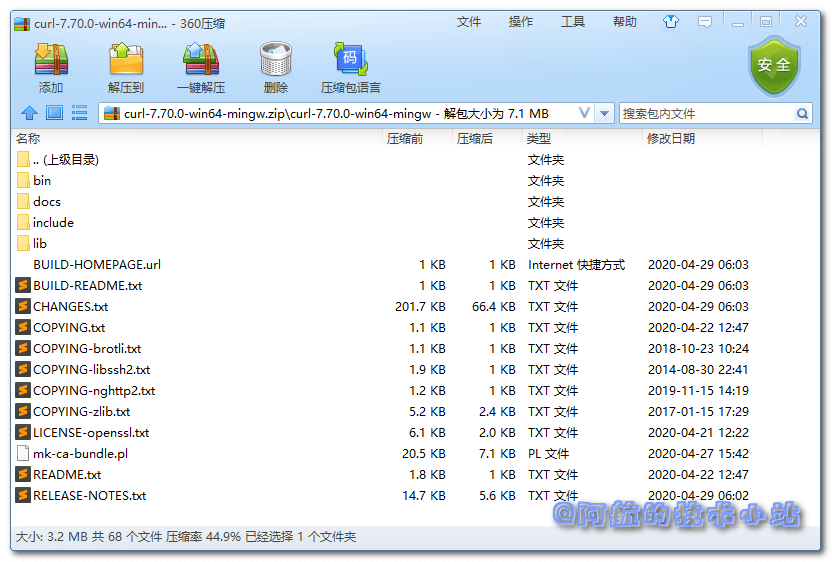The width and height of the screenshot is (832, 562).
Task: Click the icon beside README.txt
Action: (x=22, y=474)
